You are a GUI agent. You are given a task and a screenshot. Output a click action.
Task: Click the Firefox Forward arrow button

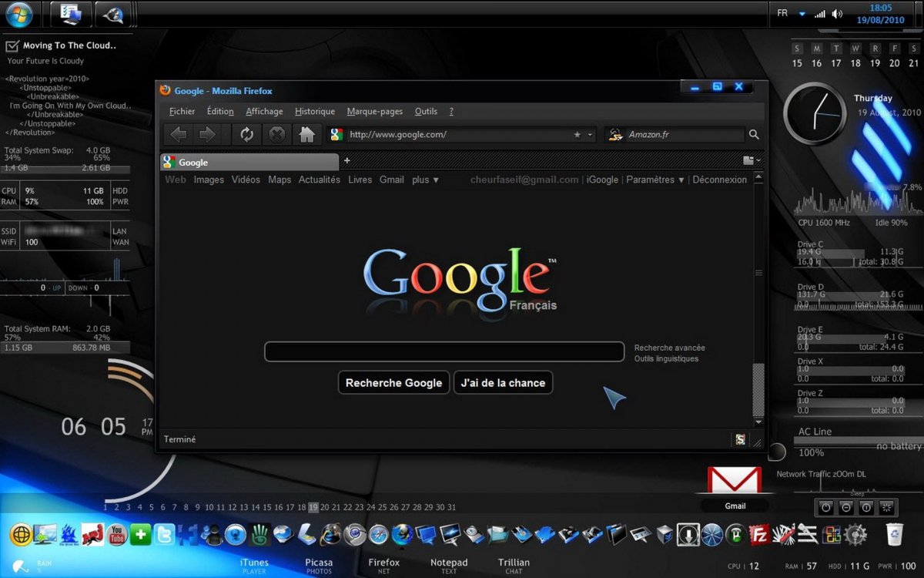click(207, 135)
